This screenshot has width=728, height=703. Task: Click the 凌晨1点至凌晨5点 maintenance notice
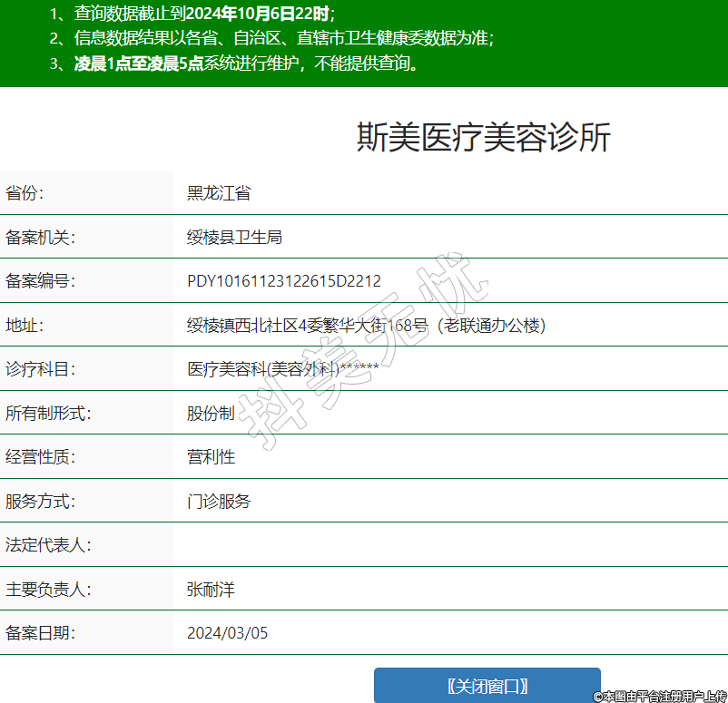(138, 63)
